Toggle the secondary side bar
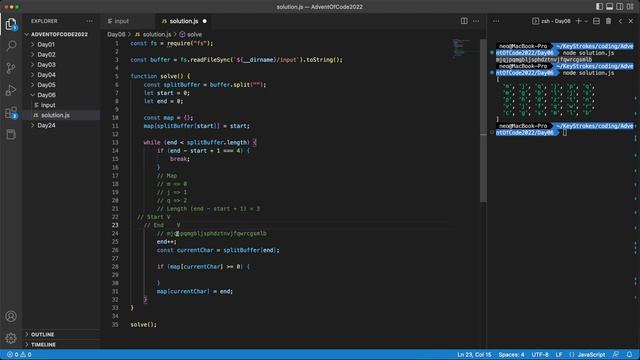640x360 pixels. (x=620, y=7)
